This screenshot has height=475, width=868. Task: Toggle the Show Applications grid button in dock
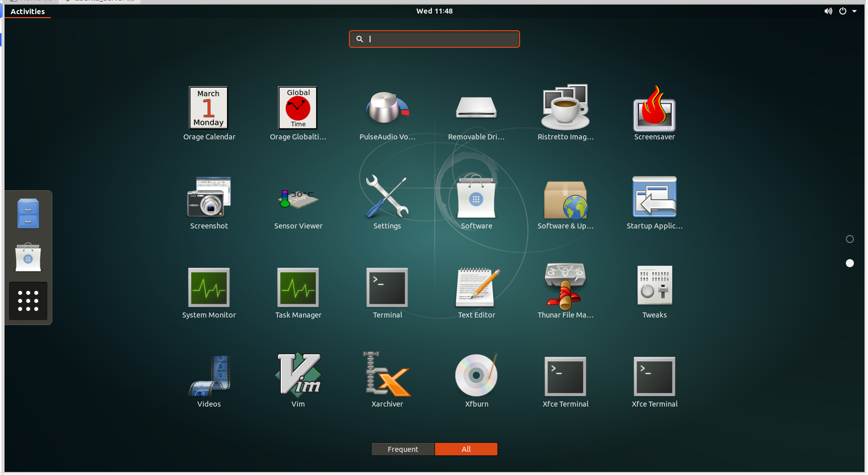[x=28, y=301]
